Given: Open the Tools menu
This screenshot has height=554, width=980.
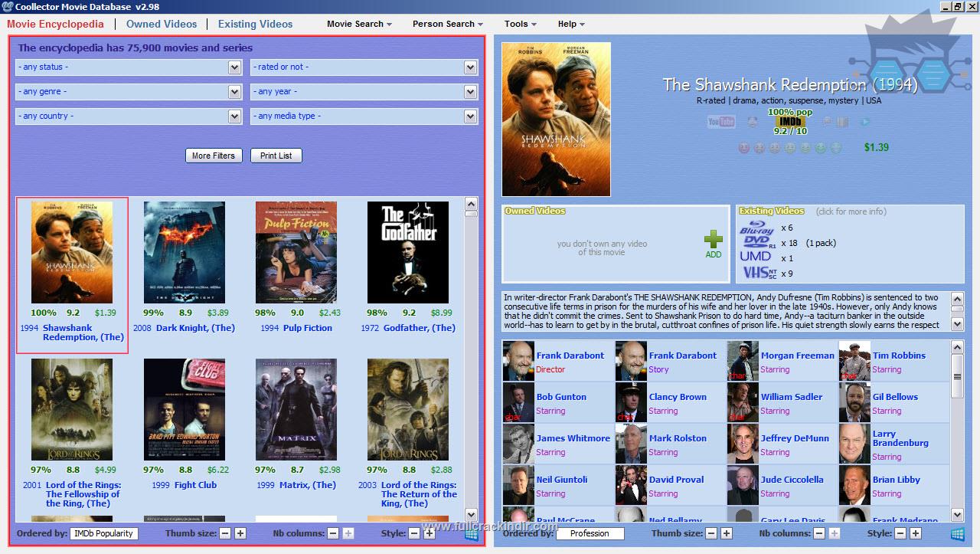Looking at the screenshot, I should (x=520, y=24).
